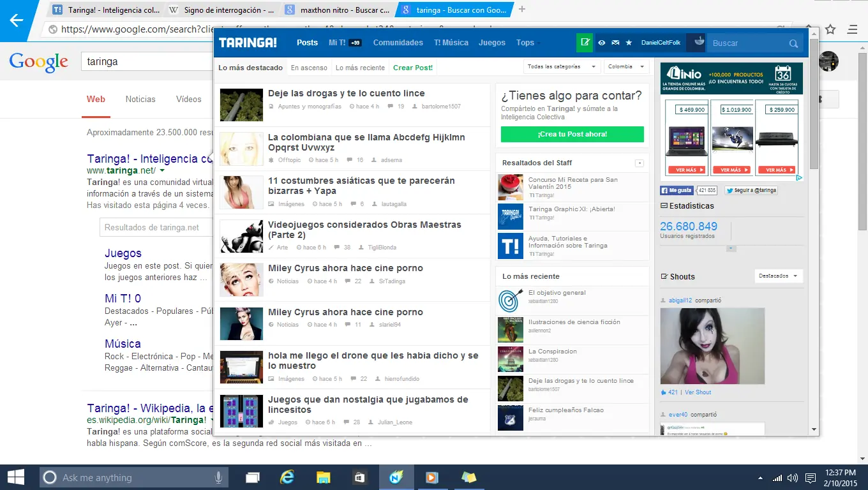Go to the Comunidades menu
Screen dimensions: 868x490
(398, 43)
